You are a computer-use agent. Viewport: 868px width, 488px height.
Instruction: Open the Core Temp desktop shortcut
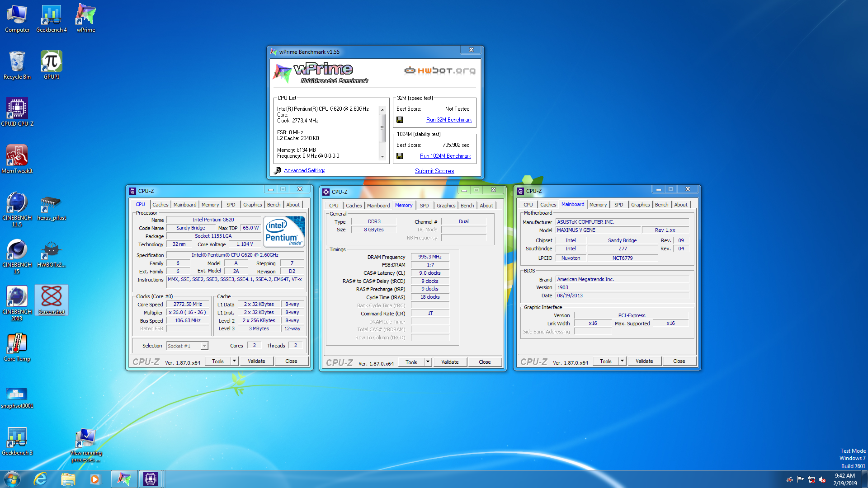(17, 347)
